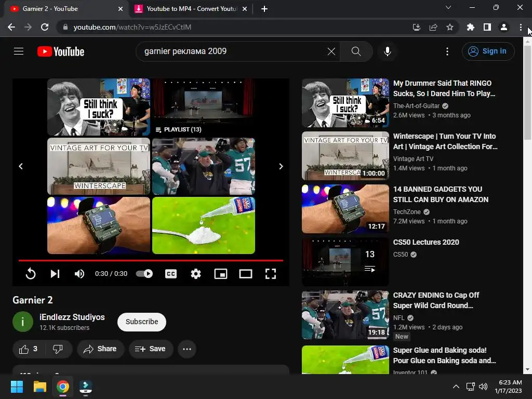Open super glue baking soda end card

[204, 225]
